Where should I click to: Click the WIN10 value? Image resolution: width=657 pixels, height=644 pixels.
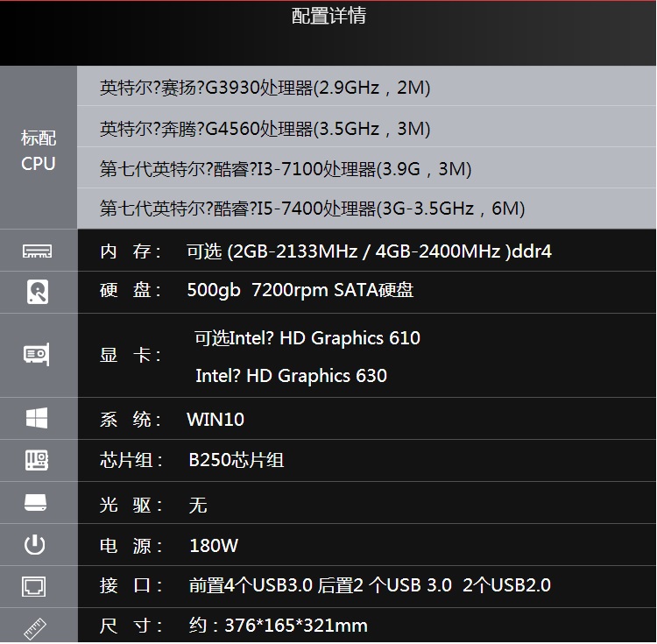point(215,419)
